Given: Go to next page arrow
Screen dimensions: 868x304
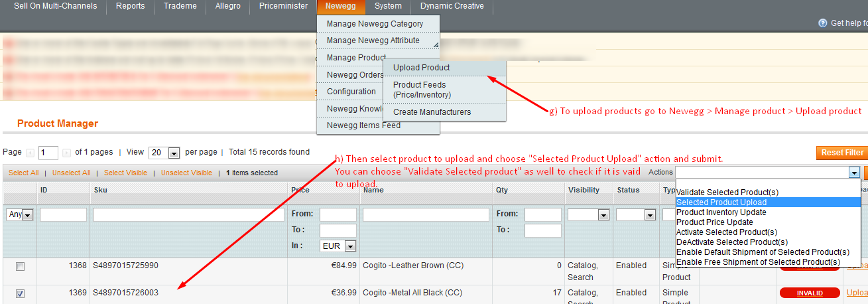Looking at the screenshot, I should tap(66, 153).
